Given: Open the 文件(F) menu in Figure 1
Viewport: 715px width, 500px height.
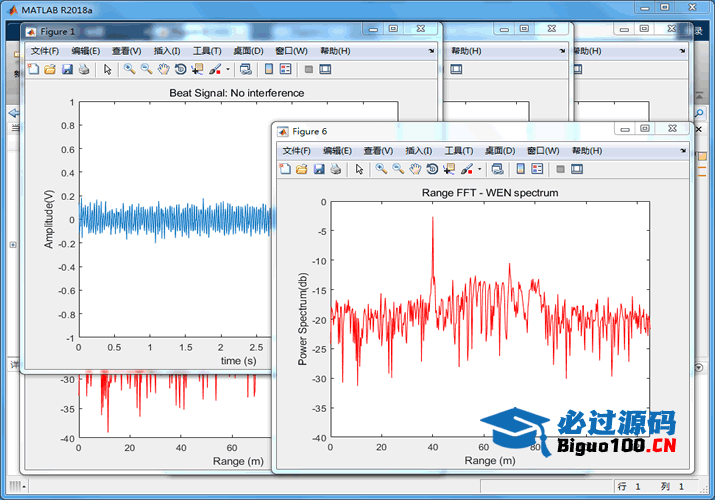Looking at the screenshot, I should [x=45, y=51].
